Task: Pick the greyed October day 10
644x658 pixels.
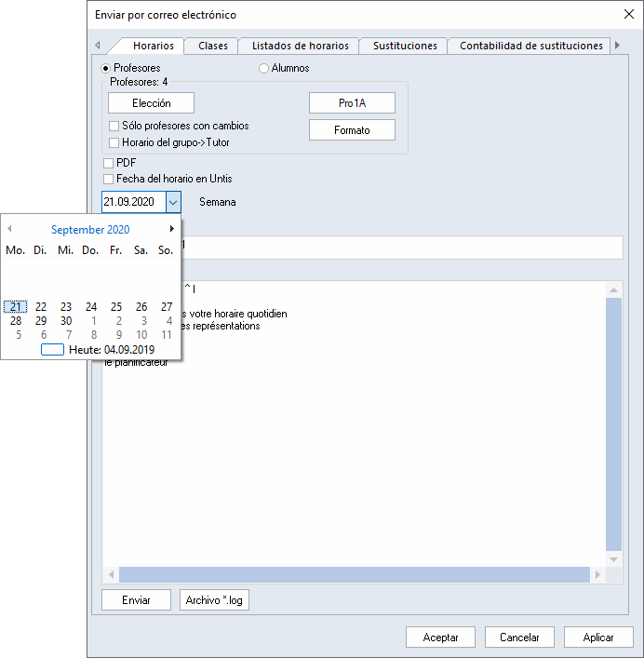Action: click(x=141, y=335)
